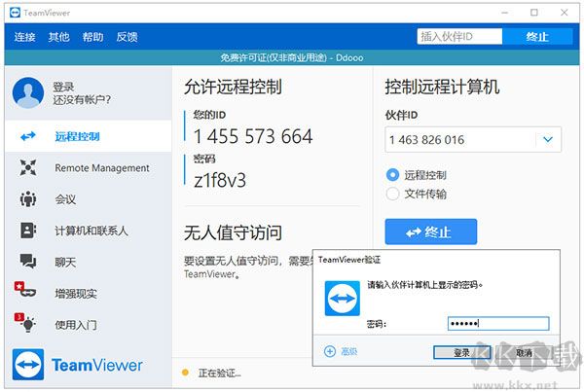Viewport: 584px width, 392px height.
Task: Click the 登录 sign-in link
Action: coord(63,87)
